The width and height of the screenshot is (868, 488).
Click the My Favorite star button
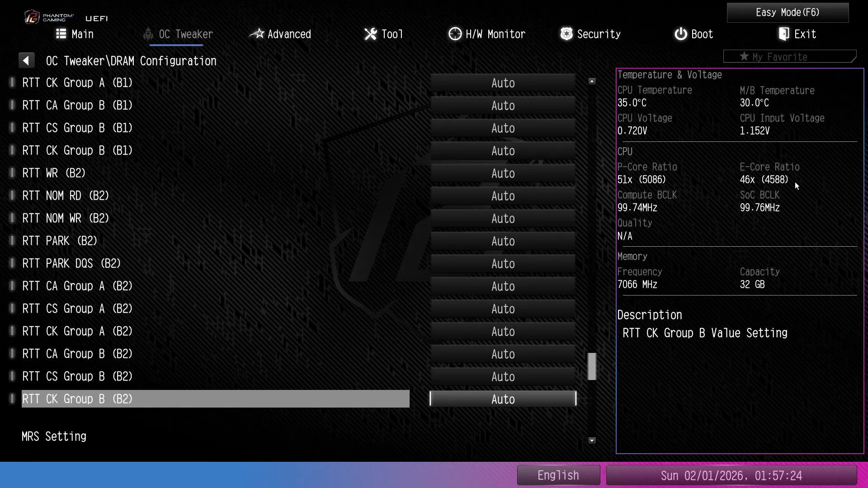789,57
